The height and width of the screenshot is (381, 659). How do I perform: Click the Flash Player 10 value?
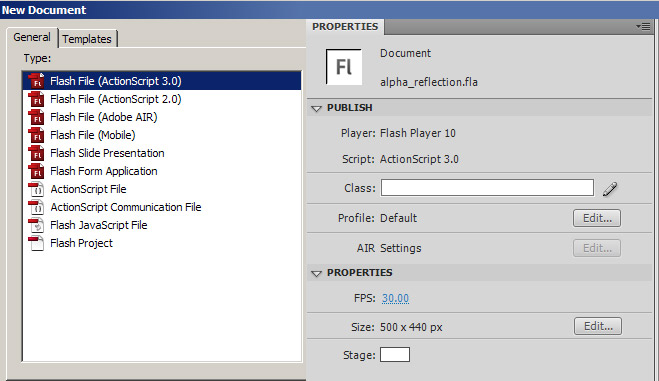418,133
